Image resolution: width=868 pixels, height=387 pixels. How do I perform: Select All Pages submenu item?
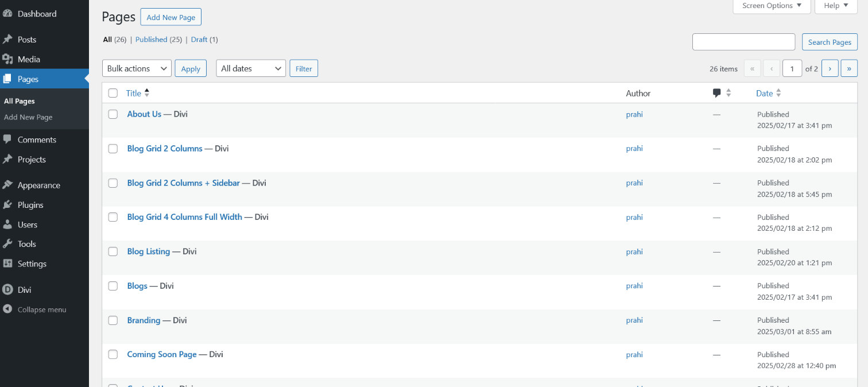click(20, 101)
